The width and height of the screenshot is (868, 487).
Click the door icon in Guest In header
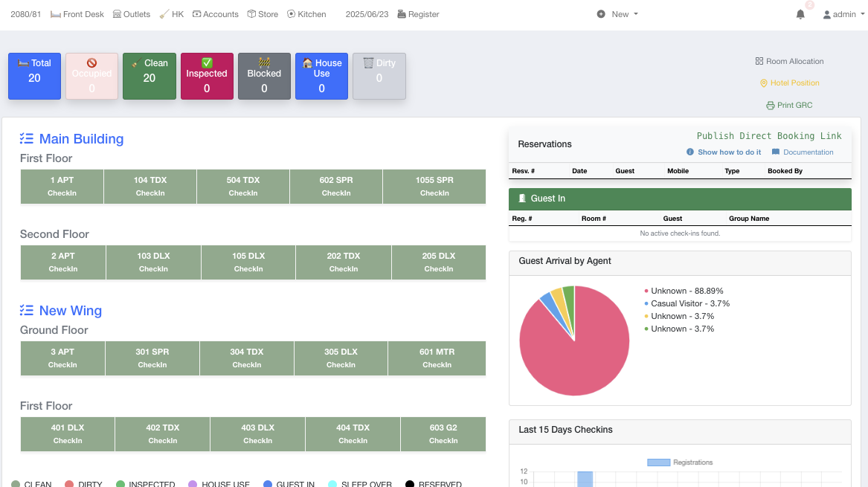[x=521, y=198]
